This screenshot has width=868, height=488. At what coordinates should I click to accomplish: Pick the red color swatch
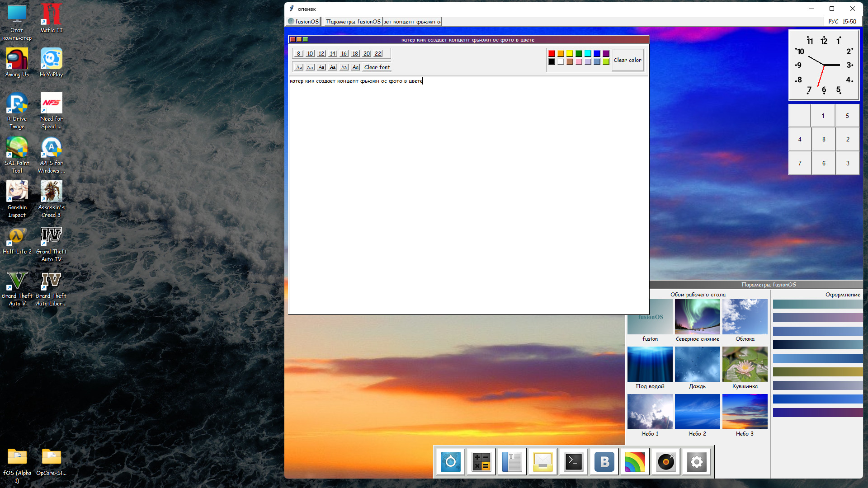[552, 53]
